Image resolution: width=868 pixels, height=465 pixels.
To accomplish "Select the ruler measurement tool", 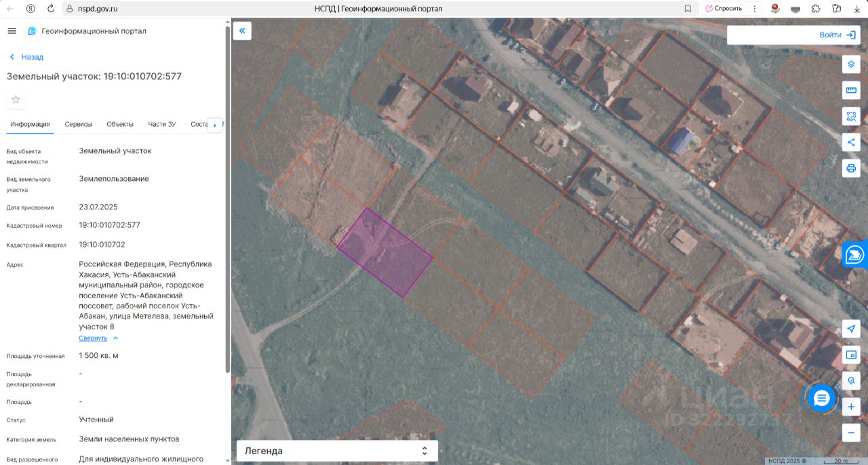I will 852,90.
